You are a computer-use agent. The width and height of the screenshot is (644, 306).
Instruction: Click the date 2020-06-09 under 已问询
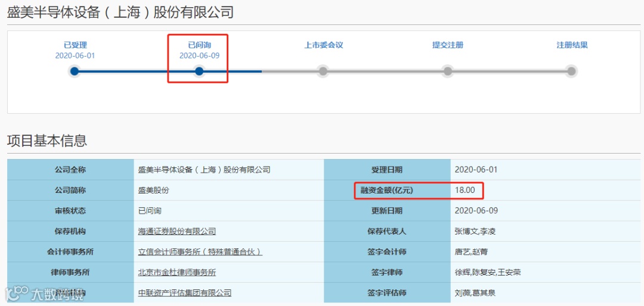click(200, 55)
